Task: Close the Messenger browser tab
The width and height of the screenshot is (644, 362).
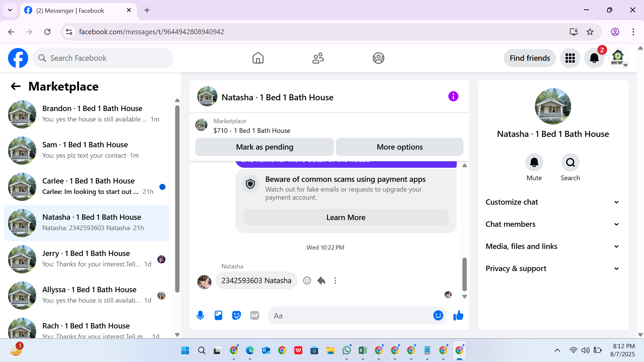Action: [129, 10]
